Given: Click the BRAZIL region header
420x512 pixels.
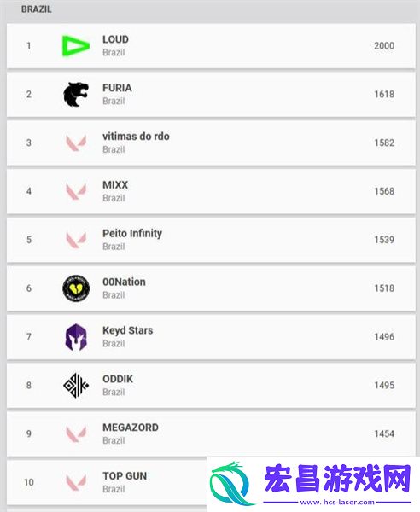Looking at the screenshot, I should point(36,9).
